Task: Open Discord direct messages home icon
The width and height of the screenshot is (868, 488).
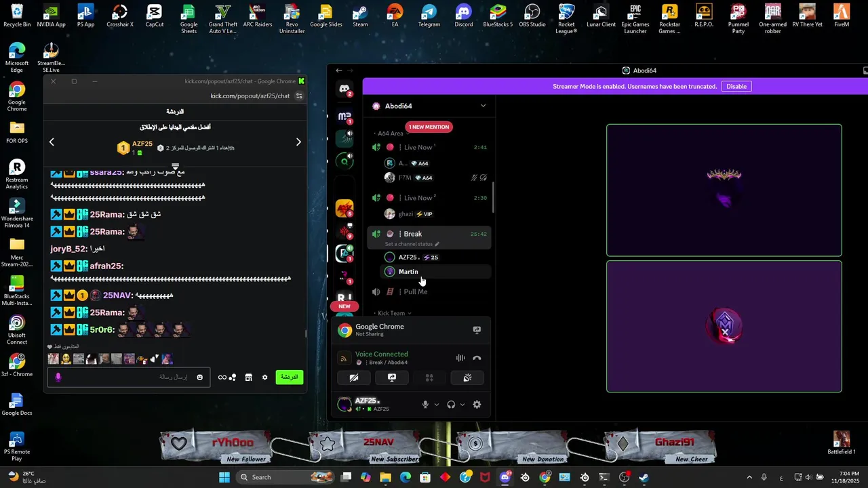Action: point(344,89)
